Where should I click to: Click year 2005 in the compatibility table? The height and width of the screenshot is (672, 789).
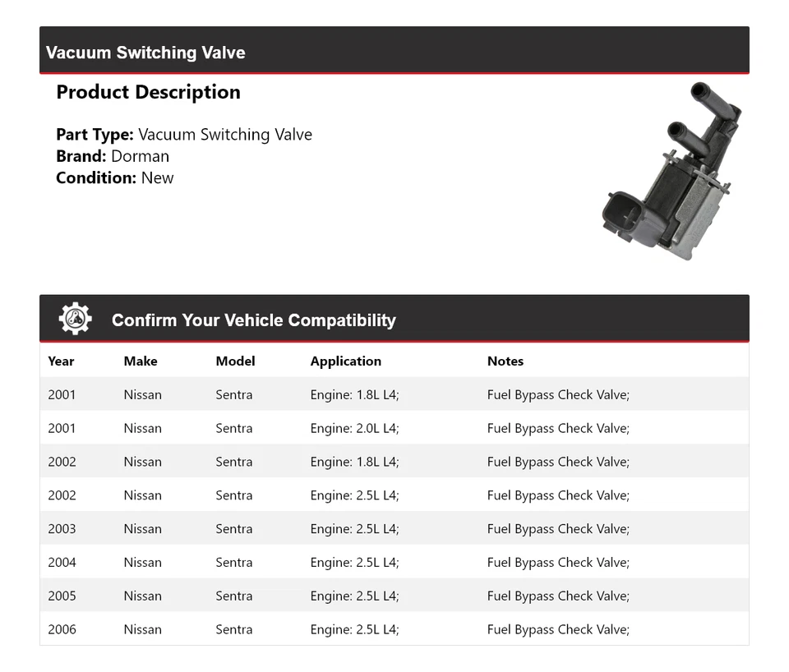pos(62,596)
